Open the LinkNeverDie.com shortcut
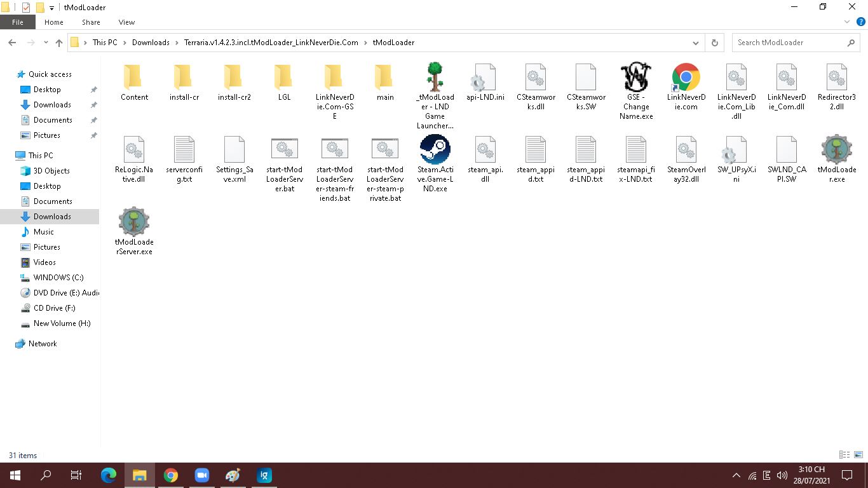Viewport: 868px width, 488px height. (x=686, y=79)
